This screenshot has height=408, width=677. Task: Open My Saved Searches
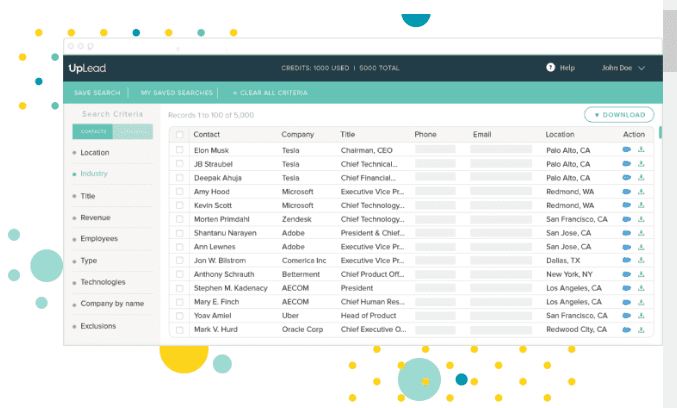click(x=176, y=93)
